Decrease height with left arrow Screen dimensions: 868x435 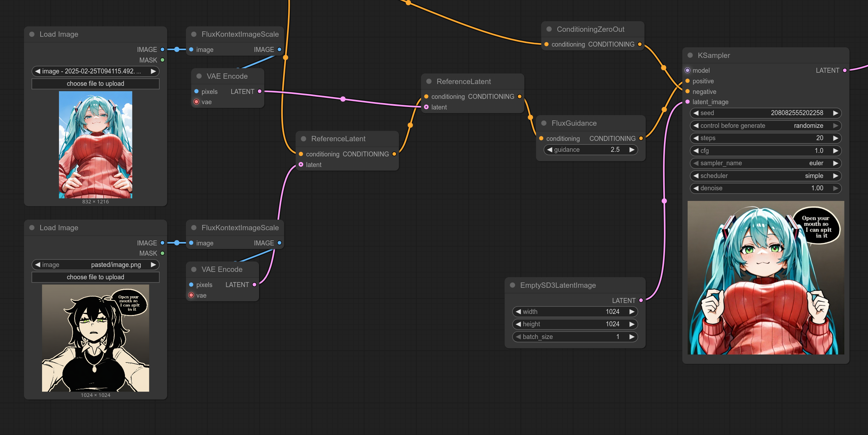(x=518, y=324)
